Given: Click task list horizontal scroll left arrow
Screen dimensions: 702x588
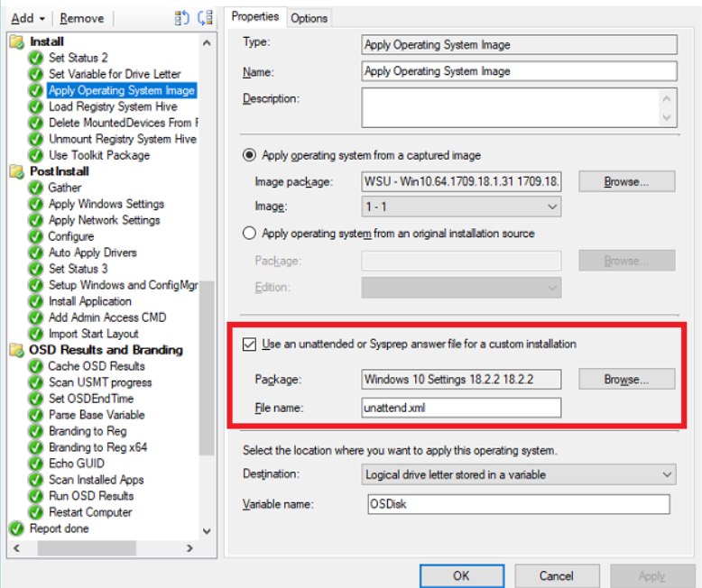Looking at the screenshot, I should click(x=16, y=548).
